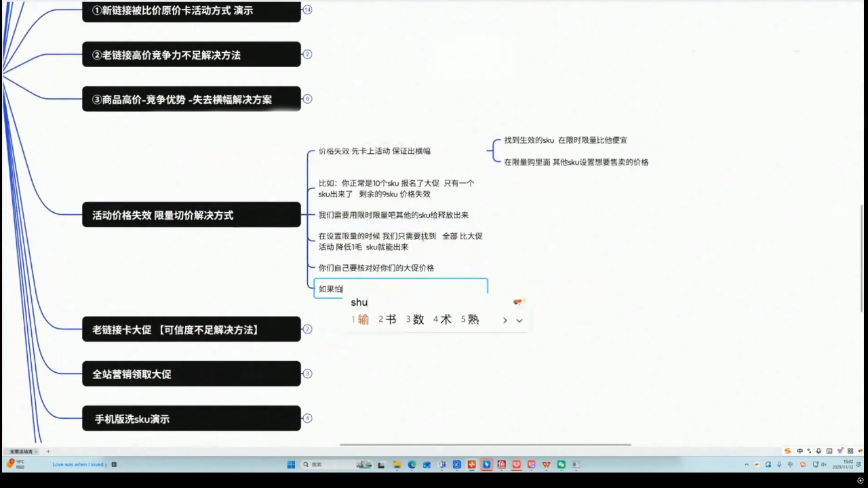Image resolution: width=868 pixels, height=488 pixels.
Task: Show more IME candidates via down chevron
Action: pyautogui.click(x=519, y=321)
